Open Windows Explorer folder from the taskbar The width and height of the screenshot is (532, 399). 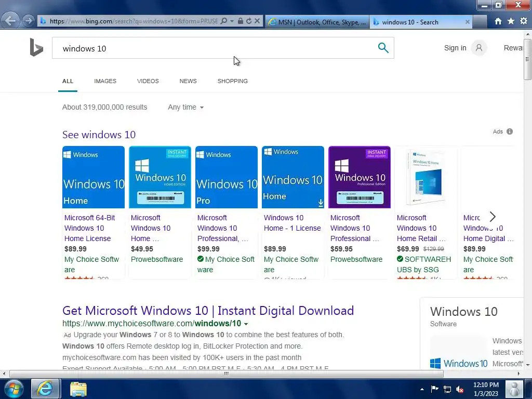78,389
